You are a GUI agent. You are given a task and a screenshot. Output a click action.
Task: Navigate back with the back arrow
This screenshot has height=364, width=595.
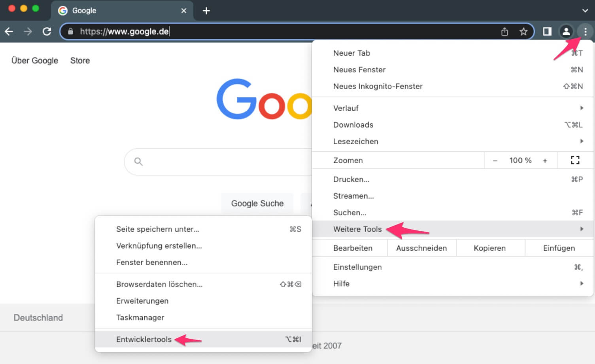(9, 31)
